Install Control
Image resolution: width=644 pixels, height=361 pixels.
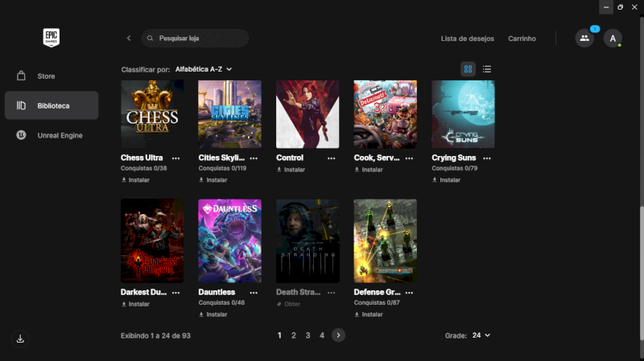pos(291,170)
